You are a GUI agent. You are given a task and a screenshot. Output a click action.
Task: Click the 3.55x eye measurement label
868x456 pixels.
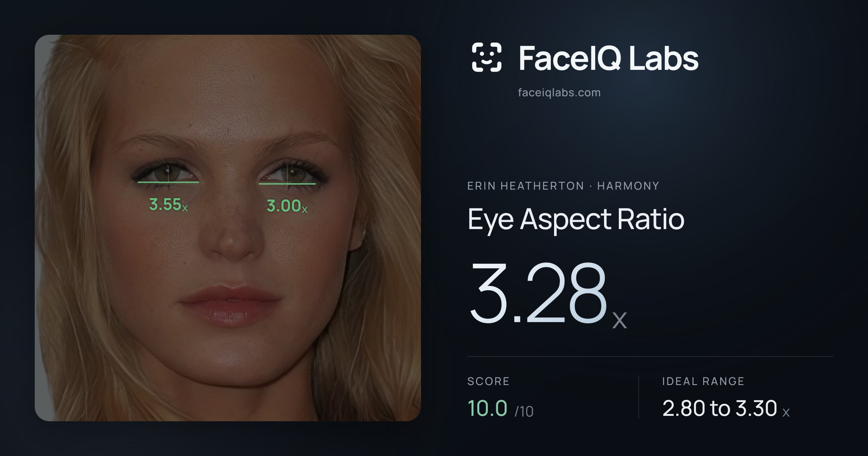[x=169, y=204]
